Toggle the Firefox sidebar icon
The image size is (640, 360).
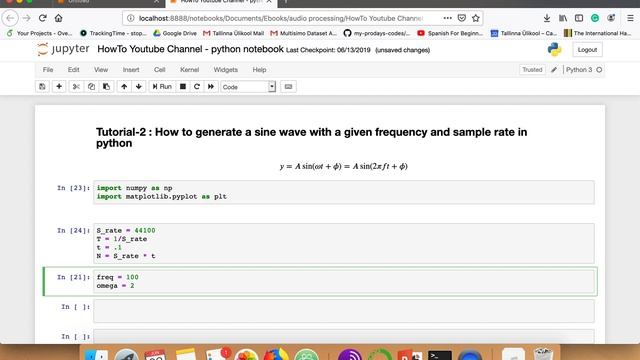pyautogui.click(x=579, y=18)
